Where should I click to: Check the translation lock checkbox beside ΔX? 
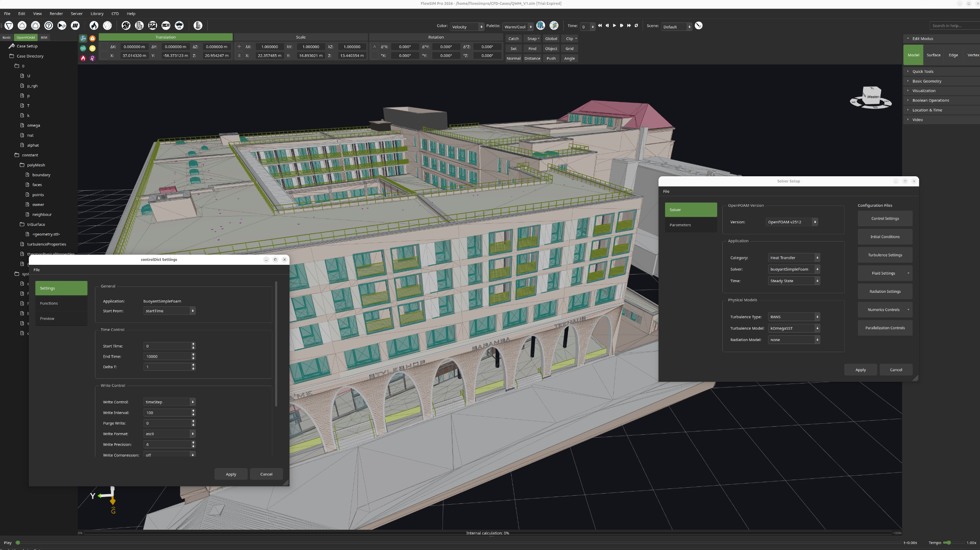104,47
